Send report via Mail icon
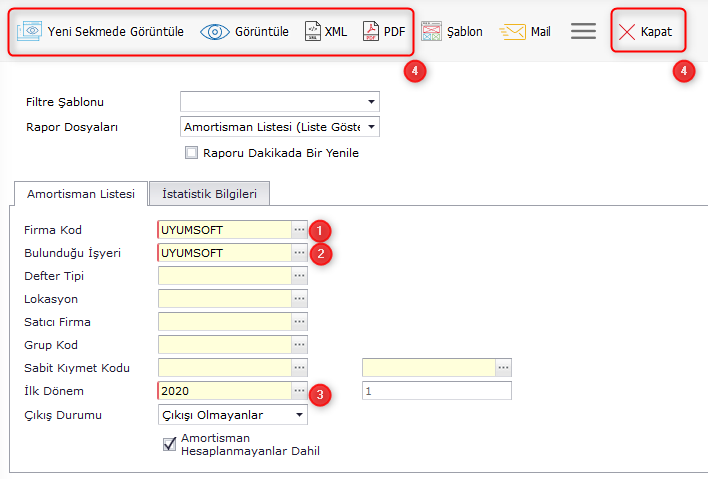708x479 pixels. coord(512,32)
